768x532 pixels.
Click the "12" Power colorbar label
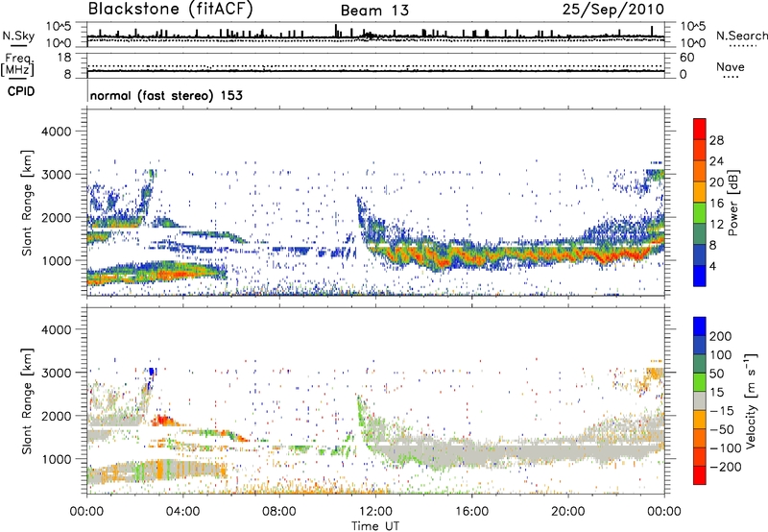716,225
